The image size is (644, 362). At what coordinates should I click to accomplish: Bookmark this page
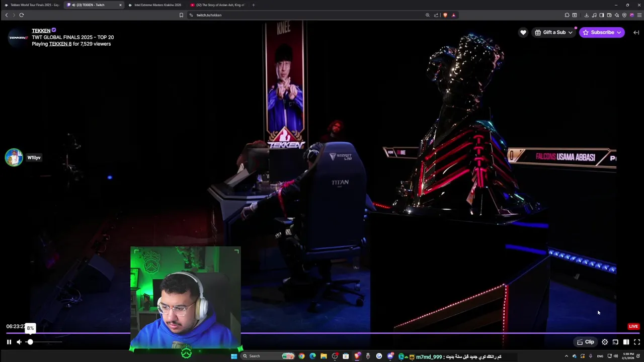(x=181, y=15)
